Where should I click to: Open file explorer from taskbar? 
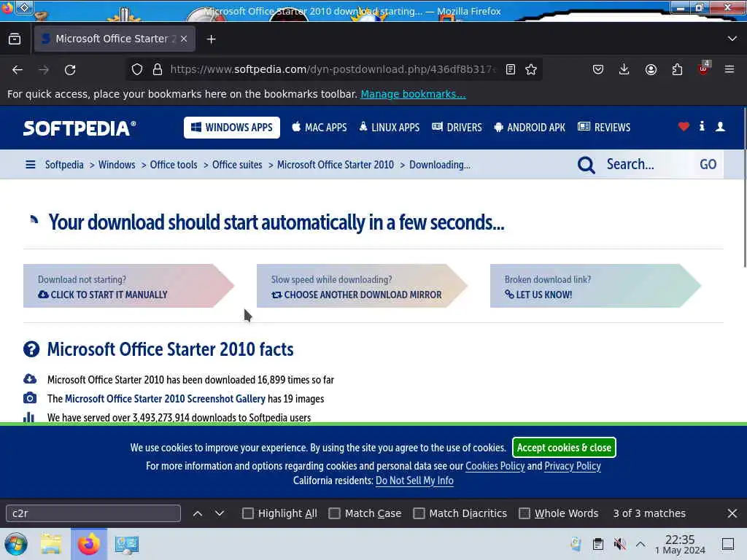coord(51,544)
